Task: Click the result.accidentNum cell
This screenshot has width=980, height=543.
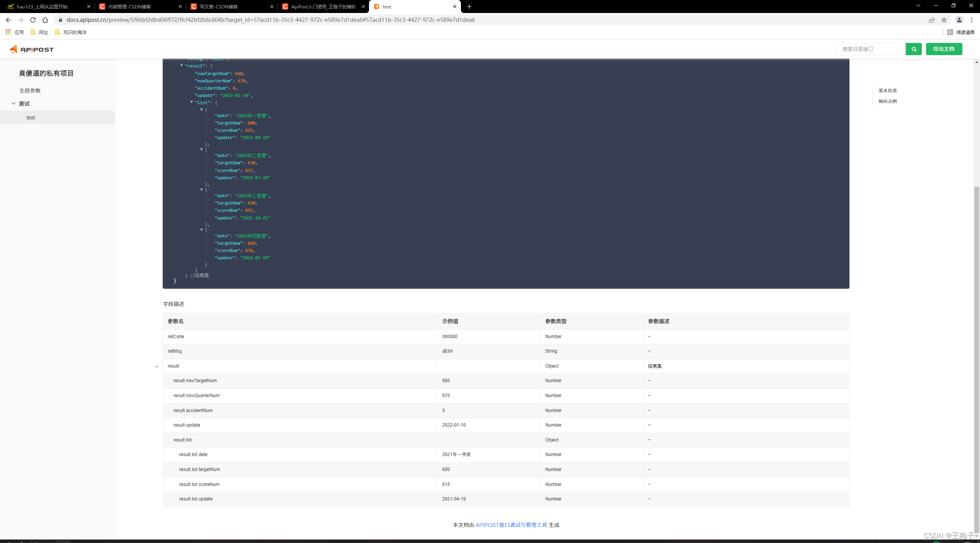Action: coord(300,411)
